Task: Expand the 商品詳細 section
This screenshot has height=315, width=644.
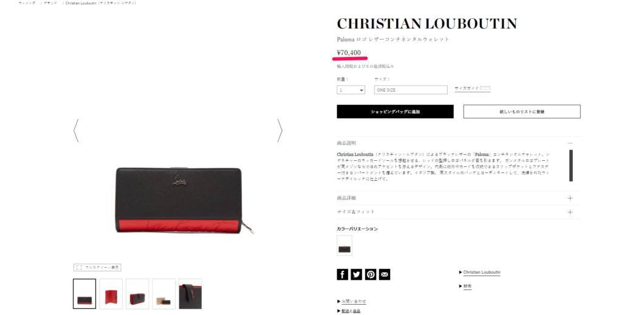Action: (458, 198)
